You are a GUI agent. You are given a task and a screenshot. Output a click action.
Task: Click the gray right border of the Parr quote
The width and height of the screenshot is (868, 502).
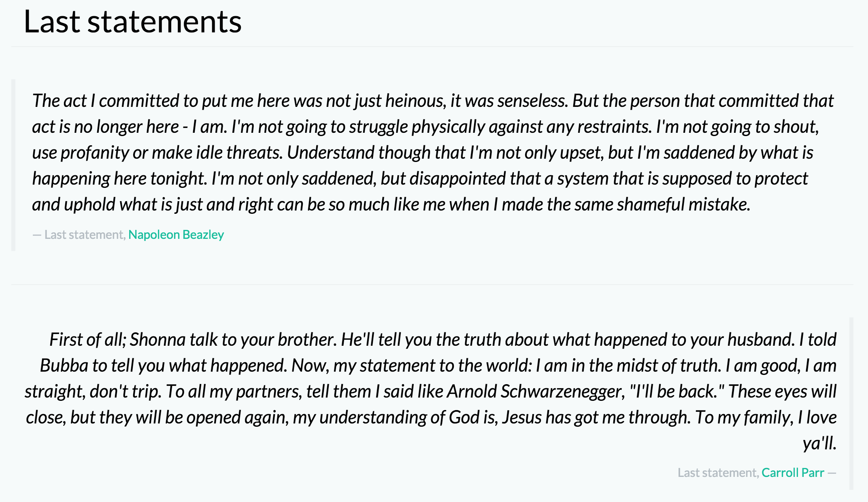click(x=851, y=404)
